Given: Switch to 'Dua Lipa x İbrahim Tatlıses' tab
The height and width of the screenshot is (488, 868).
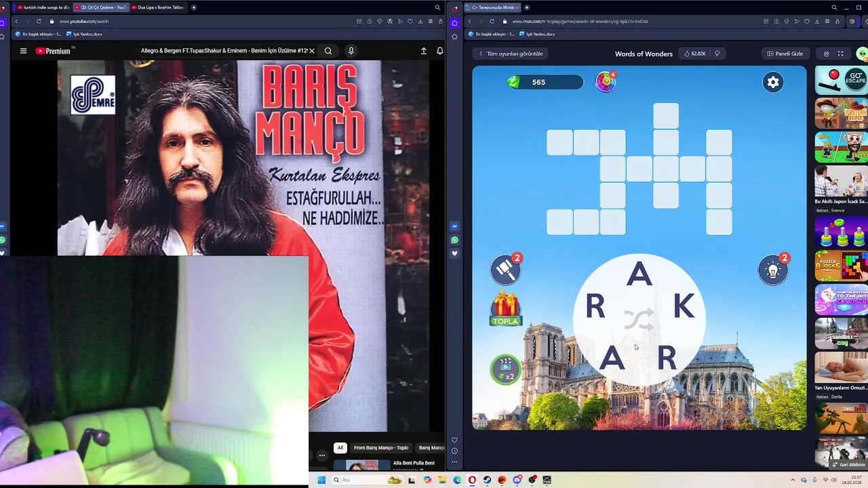Looking at the screenshot, I should 157,7.
